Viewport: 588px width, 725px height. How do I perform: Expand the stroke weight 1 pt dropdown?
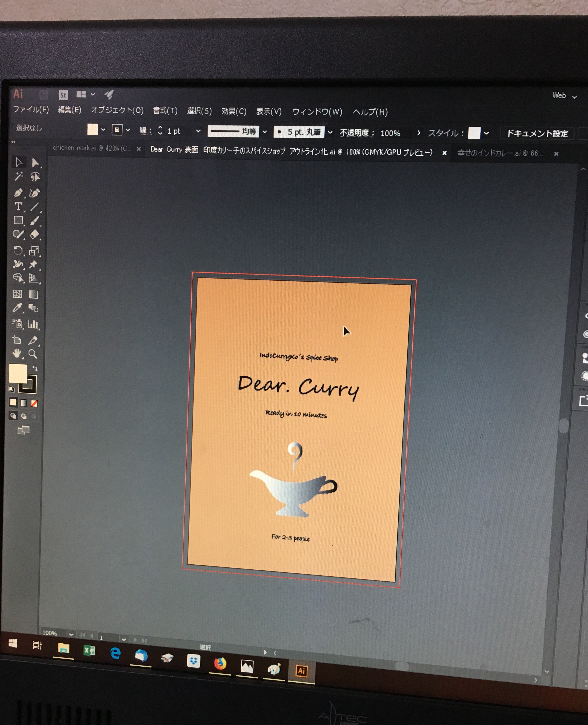pos(198,131)
